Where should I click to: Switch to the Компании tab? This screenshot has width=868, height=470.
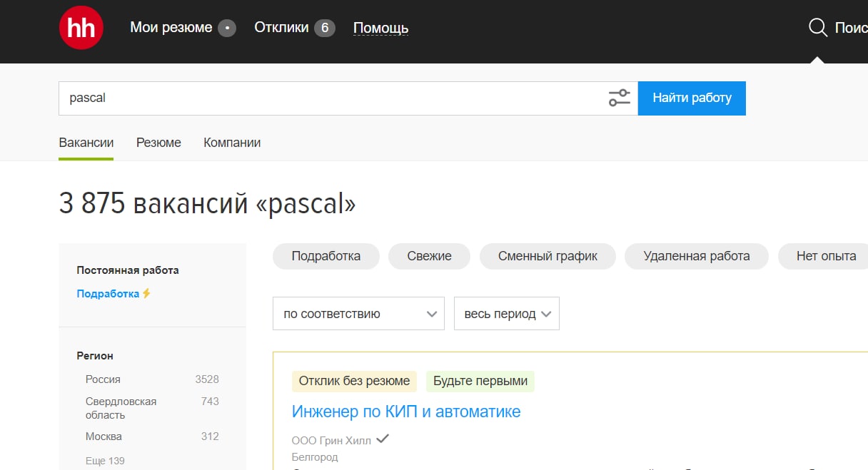(x=232, y=143)
